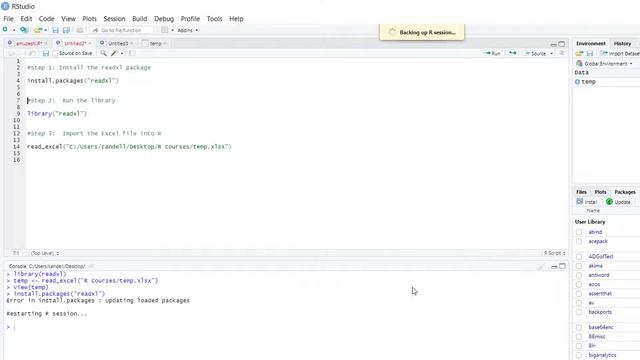The image size is (640, 360).
Task: Open the Addins dropdown
Action: 188,30
